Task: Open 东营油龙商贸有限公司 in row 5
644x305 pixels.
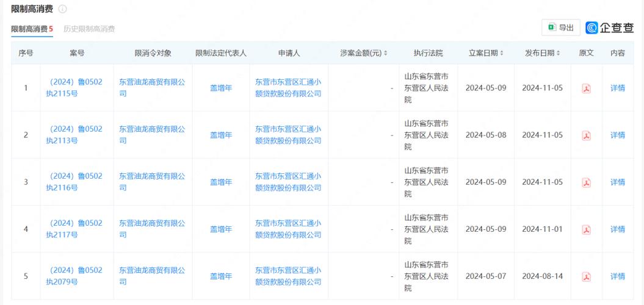Action: tap(153, 277)
